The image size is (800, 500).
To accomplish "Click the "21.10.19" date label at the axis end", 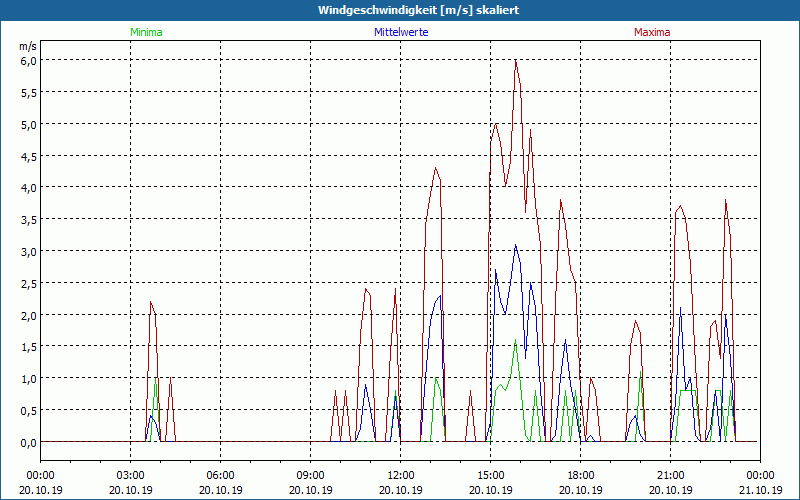I will click(x=760, y=490).
